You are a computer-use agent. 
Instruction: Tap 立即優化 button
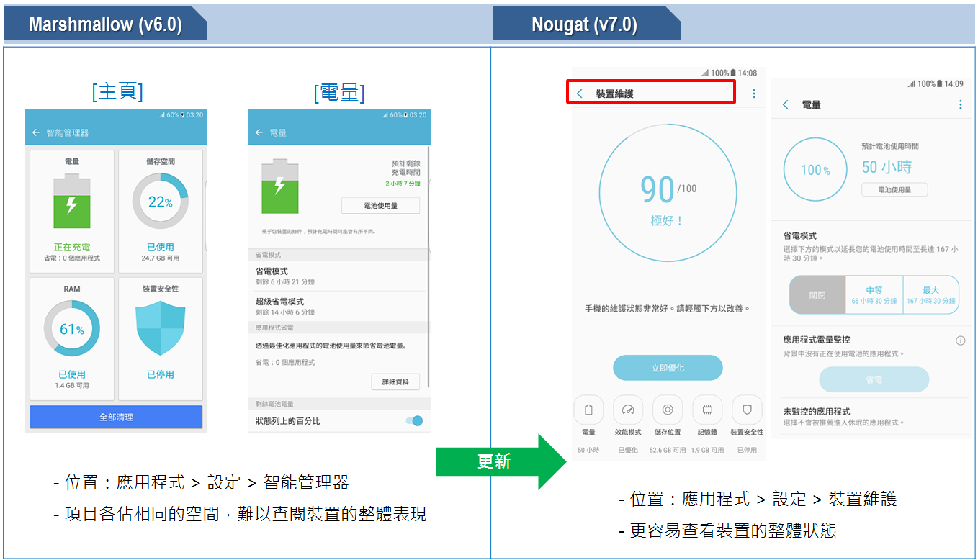[668, 368]
